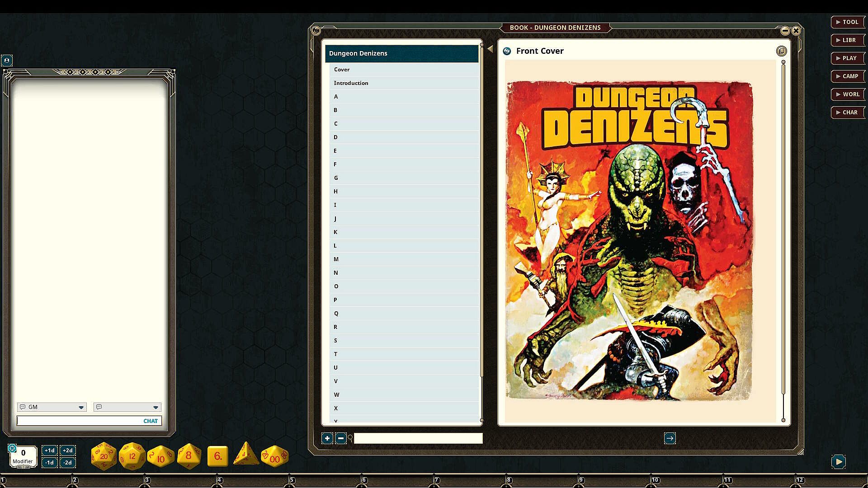868x488 pixels.
Task: Click the book search input field
Action: tap(418, 438)
